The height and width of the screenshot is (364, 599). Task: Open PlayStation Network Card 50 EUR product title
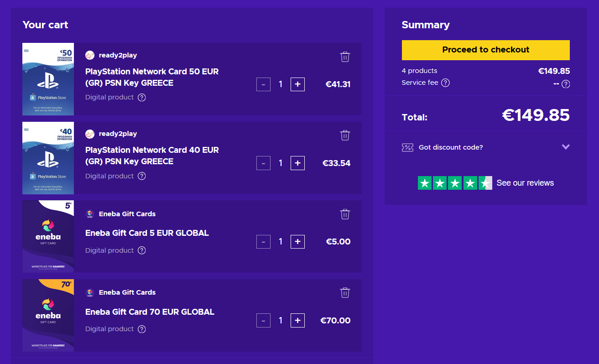click(152, 78)
